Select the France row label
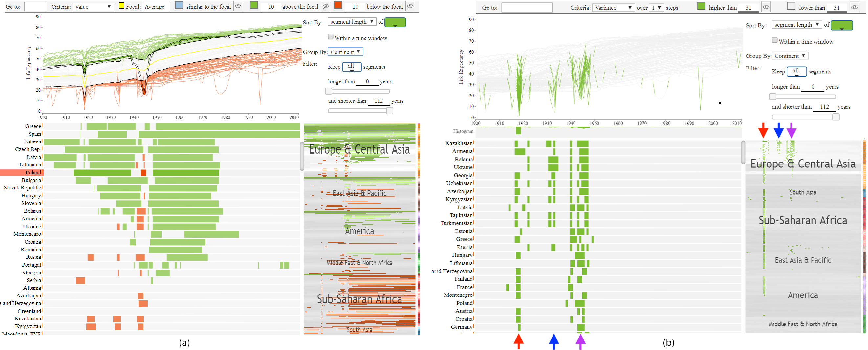The width and height of the screenshot is (868, 350). click(465, 287)
